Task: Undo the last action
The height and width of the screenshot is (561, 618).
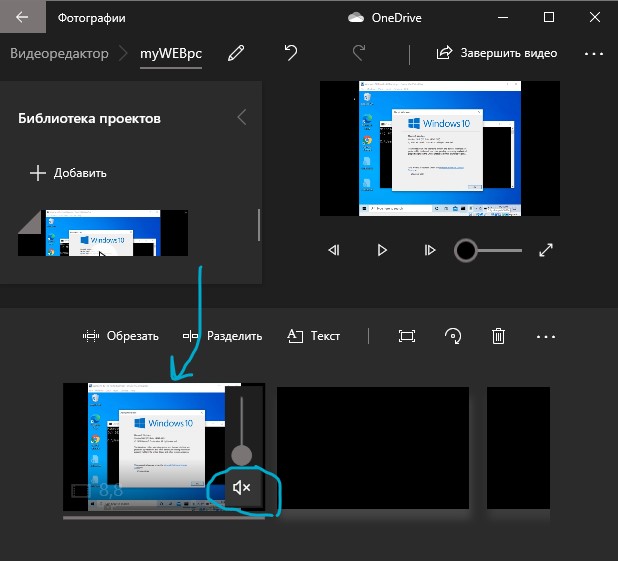Action: [290, 52]
